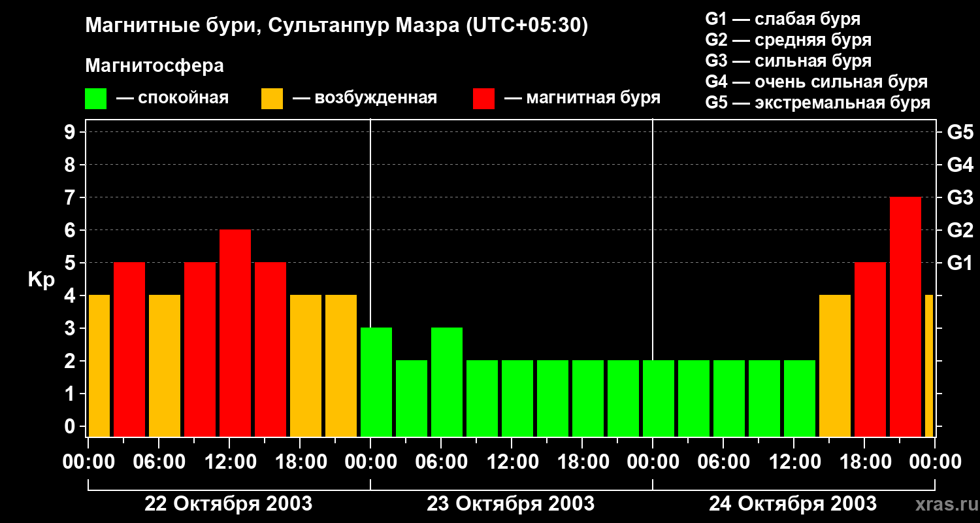Click the leftmost 00:00 time label
Viewport: 980px width, 523px height.
(88, 462)
